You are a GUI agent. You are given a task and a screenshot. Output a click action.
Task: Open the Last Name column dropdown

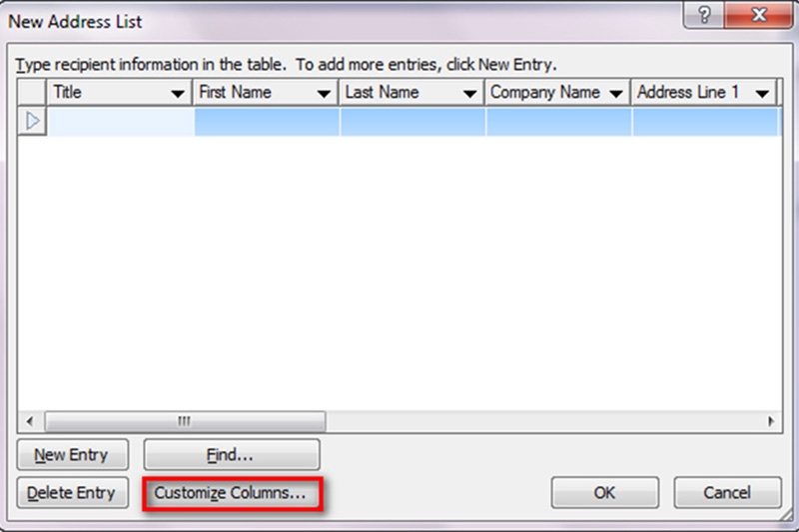[469, 93]
